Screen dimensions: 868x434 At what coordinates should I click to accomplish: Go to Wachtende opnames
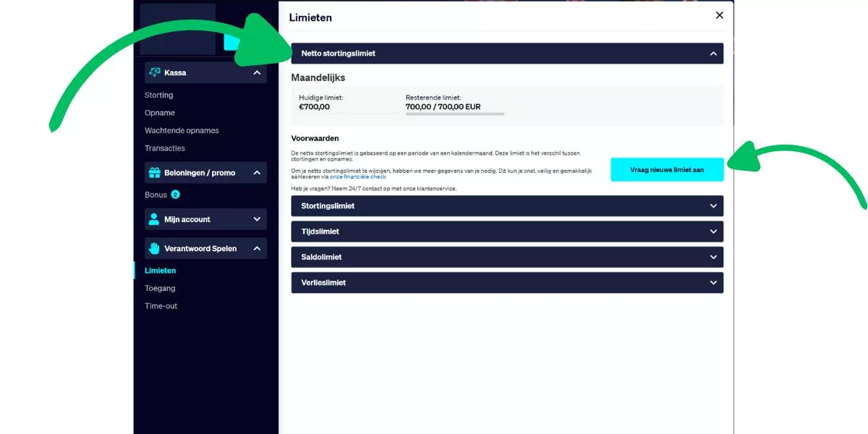(x=182, y=130)
